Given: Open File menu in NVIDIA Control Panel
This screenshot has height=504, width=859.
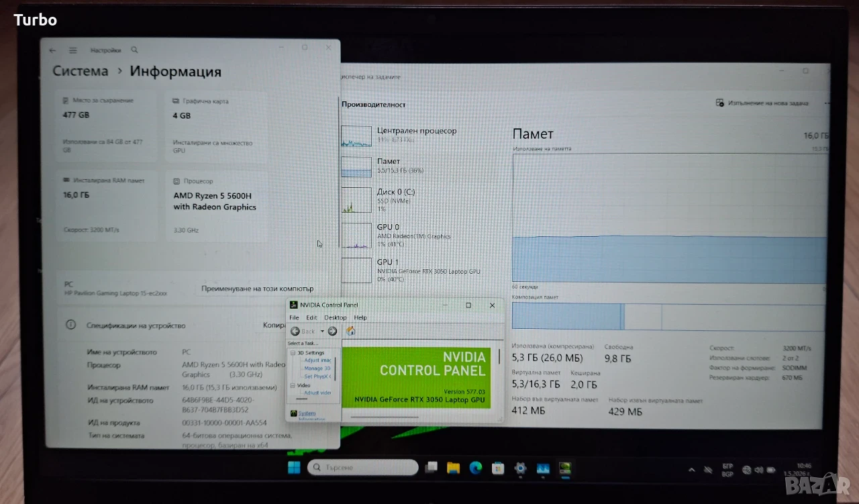Looking at the screenshot, I should click(294, 317).
